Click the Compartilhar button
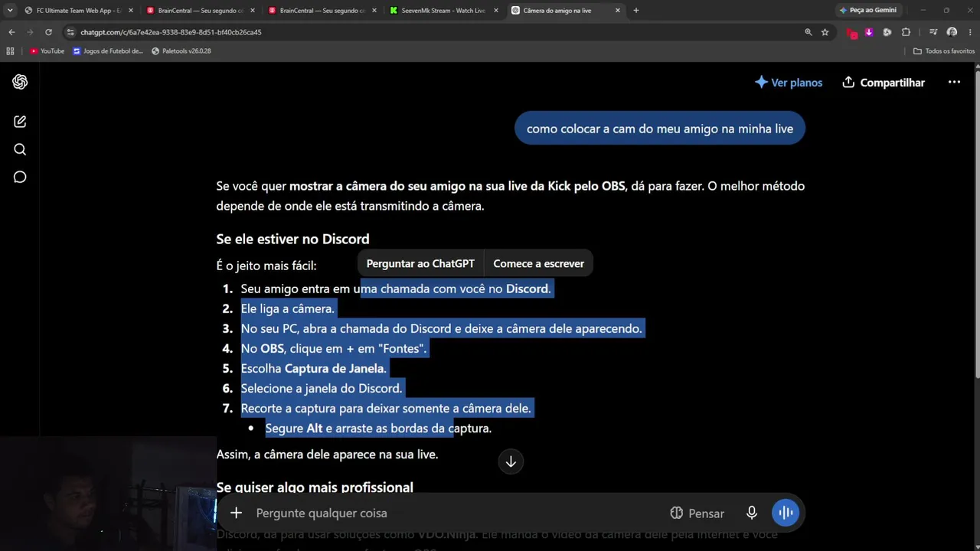Image resolution: width=980 pixels, height=551 pixels. [x=884, y=83]
